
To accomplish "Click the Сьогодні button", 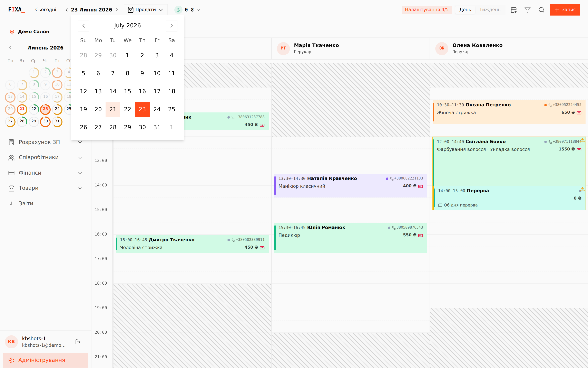I will point(46,10).
